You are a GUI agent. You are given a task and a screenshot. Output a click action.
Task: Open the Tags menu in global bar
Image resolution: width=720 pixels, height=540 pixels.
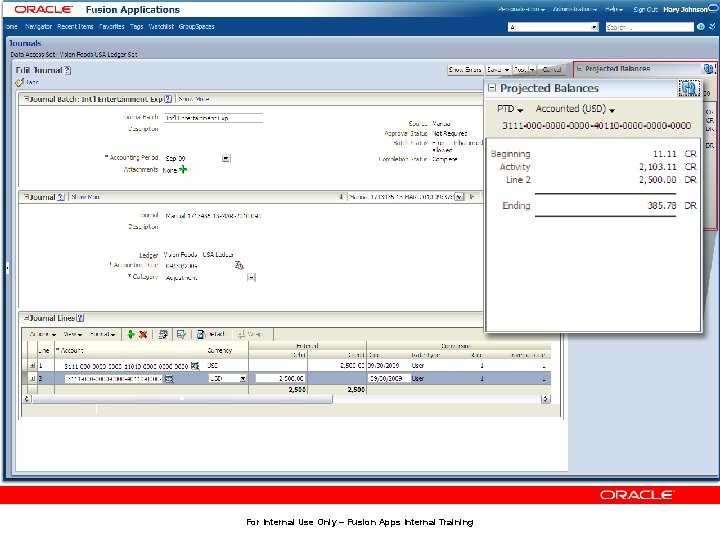[x=136, y=27]
